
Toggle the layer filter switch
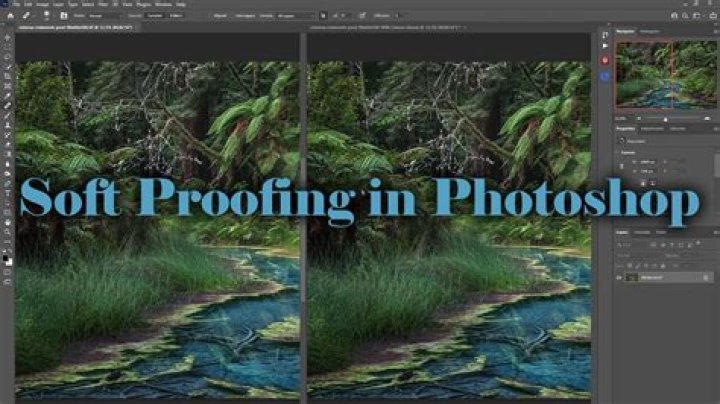(x=698, y=243)
